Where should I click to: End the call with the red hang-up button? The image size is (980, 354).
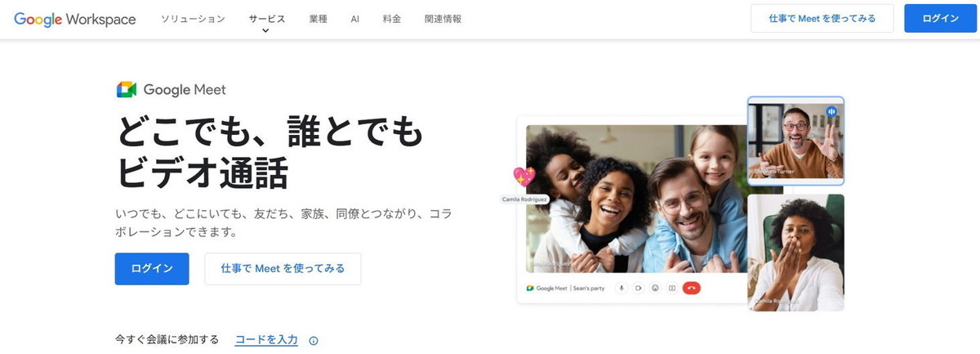point(692,288)
